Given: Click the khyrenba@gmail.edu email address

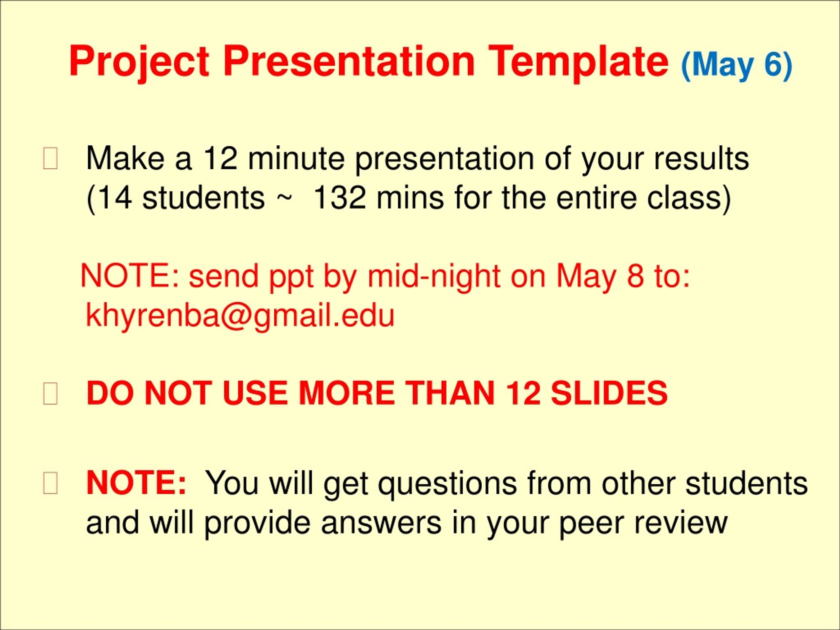Looking at the screenshot, I should coord(241,316).
